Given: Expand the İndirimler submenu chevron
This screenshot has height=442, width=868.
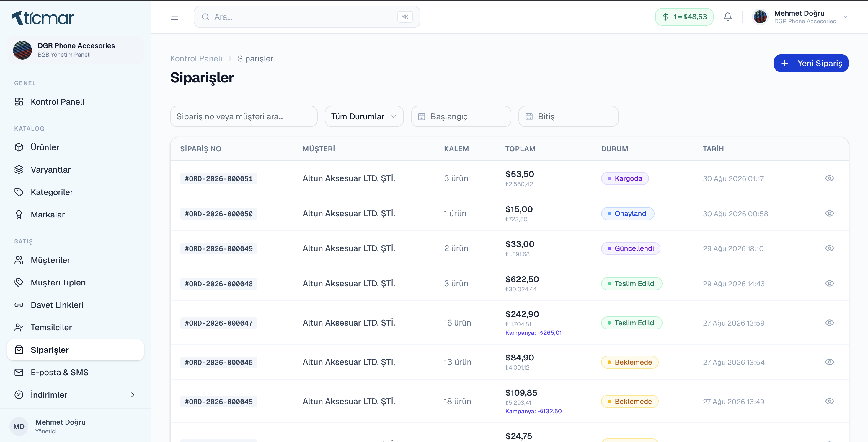Looking at the screenshot, I should (x=133, y=395).
